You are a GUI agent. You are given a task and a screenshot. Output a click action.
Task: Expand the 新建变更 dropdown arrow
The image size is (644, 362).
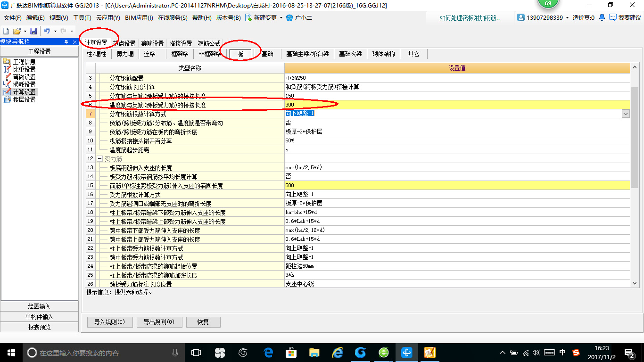click(x=281, y=18)
